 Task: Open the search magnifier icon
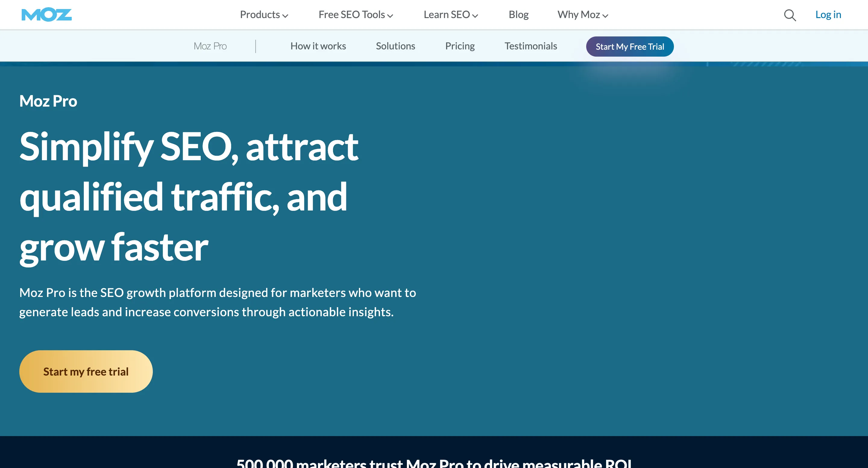[x=790, y=15]
